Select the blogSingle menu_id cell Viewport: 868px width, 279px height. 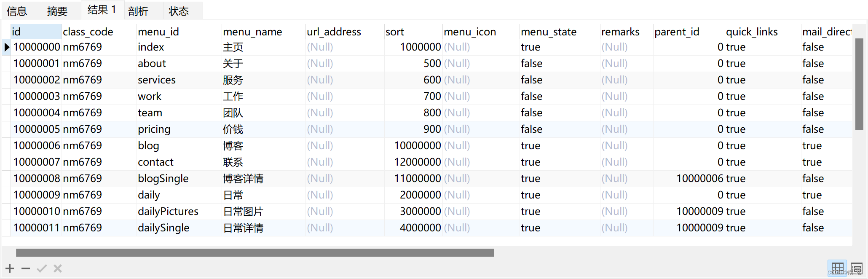(163, 178)
